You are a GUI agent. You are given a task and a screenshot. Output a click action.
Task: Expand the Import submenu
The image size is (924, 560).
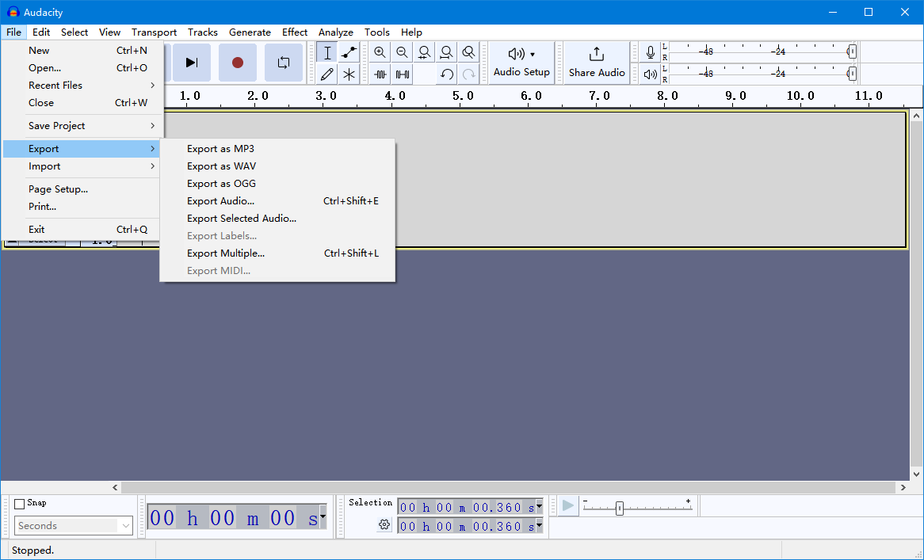pyautogui.click(x=82, y=166)
